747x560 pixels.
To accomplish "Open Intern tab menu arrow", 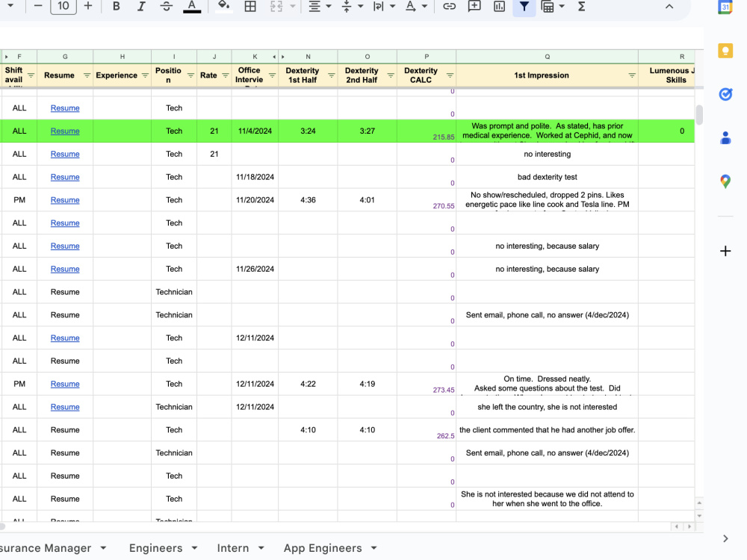I will pyautogui.click(x=261, y=548).
